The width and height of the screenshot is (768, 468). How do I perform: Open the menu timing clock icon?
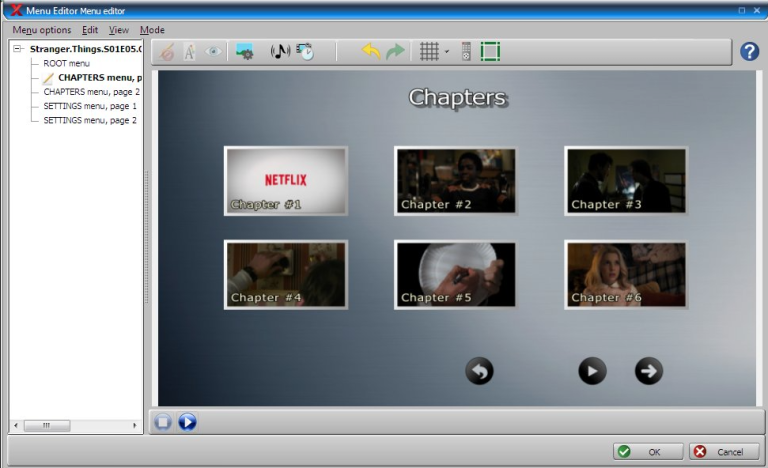[x=305, y=51]
